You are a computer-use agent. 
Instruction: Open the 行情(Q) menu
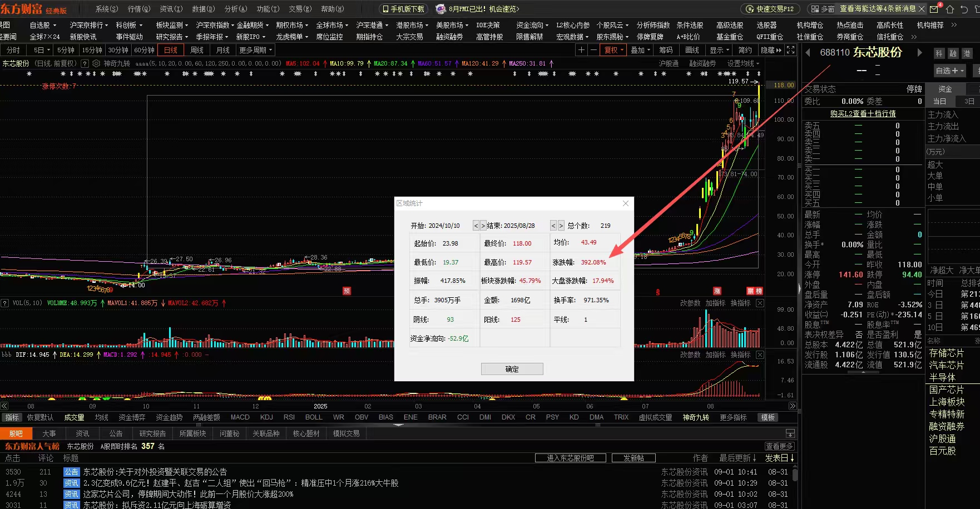click(139, 9)
